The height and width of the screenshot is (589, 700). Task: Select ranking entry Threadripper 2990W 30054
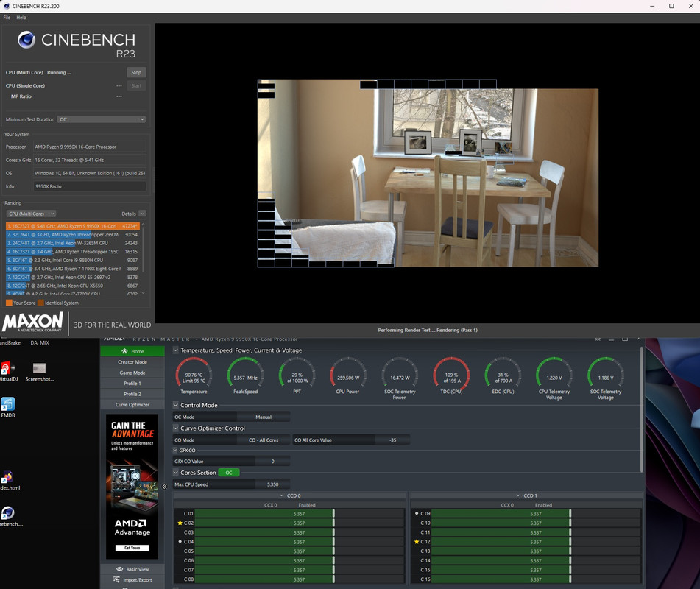coord(73,234)
